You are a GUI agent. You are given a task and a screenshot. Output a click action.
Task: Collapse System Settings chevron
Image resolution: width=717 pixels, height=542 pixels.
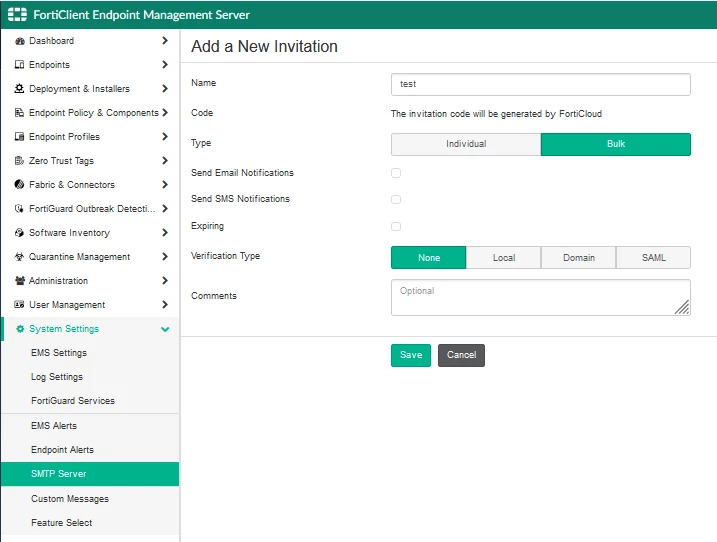[165, 329]
